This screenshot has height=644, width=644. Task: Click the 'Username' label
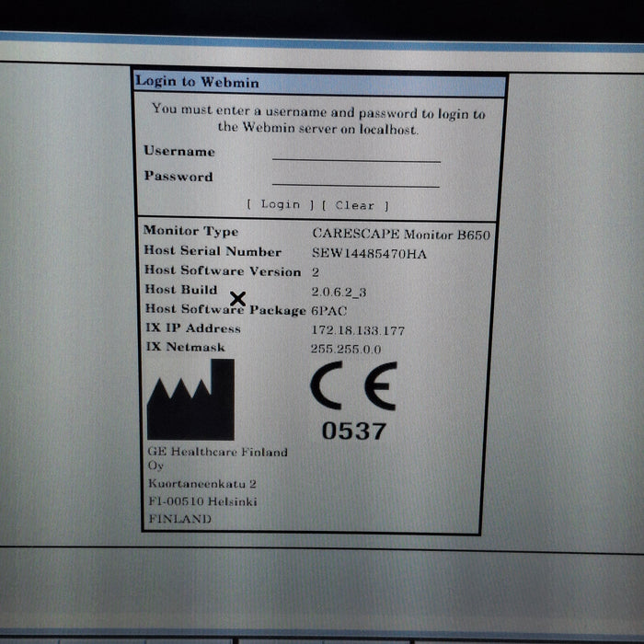179,151
